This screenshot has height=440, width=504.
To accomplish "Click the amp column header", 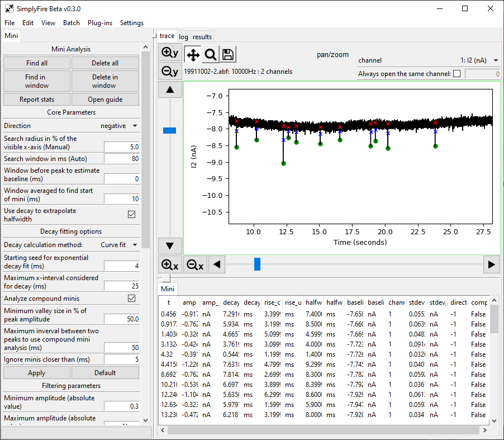I will point(189,302).
